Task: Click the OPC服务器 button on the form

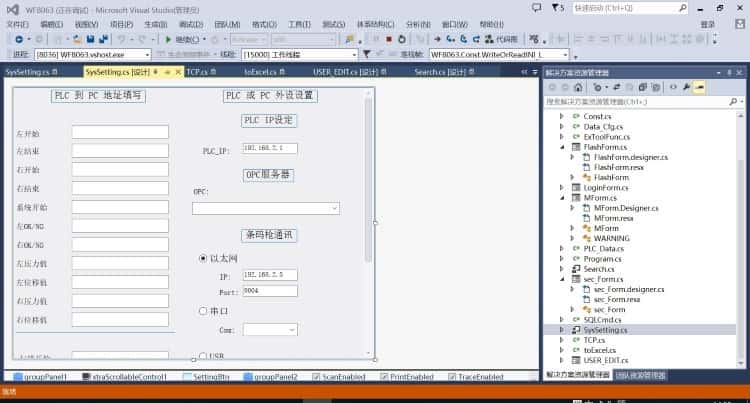Action: 268,175
